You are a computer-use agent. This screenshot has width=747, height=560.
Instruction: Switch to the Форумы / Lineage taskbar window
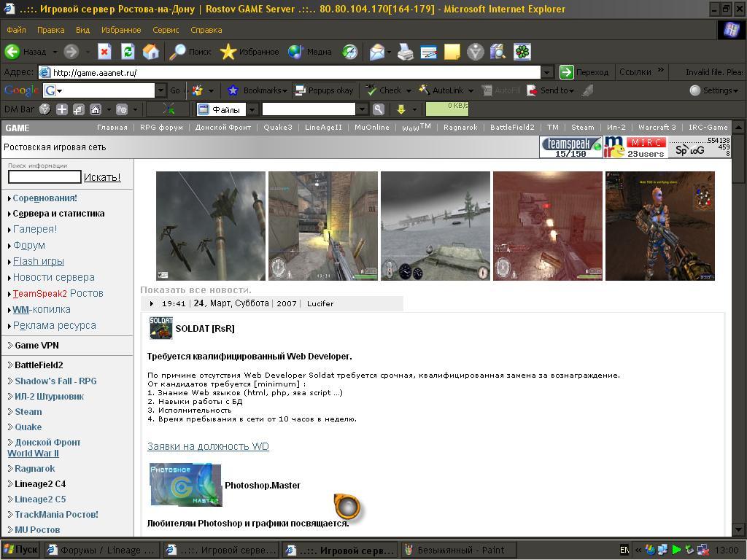101,550
